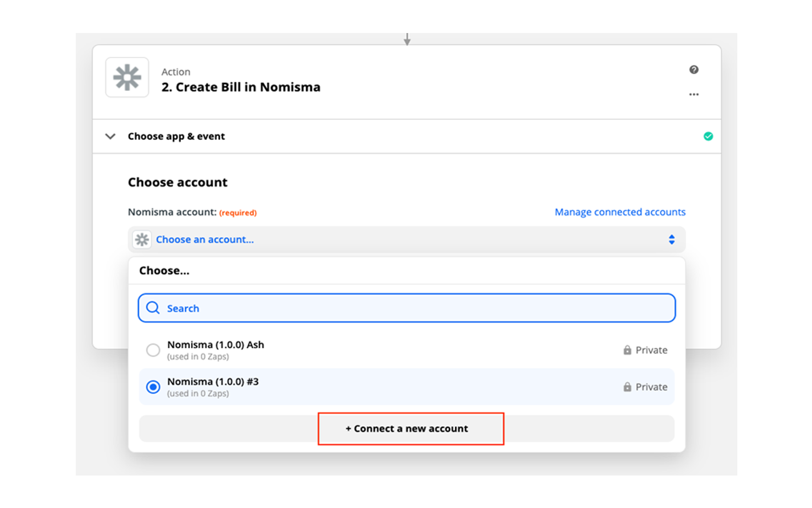This screenshot has height=508, width=812.
Task: Click the 'Choose app & event' heading text
Action: [176, 136]
